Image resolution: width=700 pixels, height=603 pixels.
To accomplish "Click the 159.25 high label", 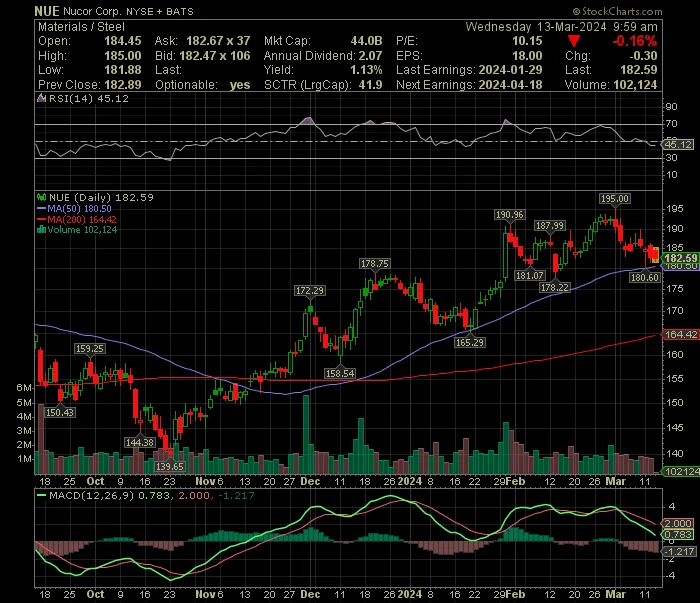I will click(90, 349).
